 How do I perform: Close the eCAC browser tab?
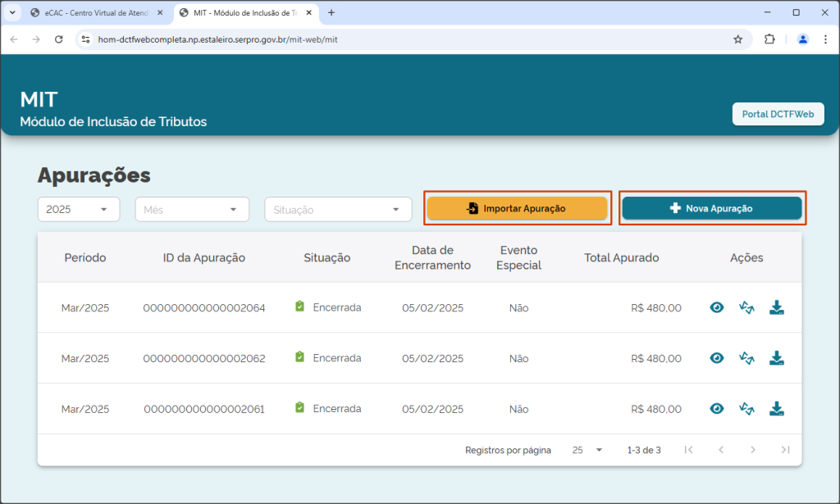[160, 13]
